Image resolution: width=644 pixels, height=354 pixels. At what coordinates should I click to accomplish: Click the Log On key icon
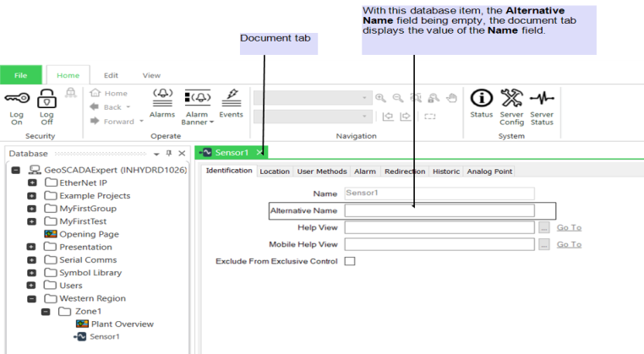pos(17,99)
